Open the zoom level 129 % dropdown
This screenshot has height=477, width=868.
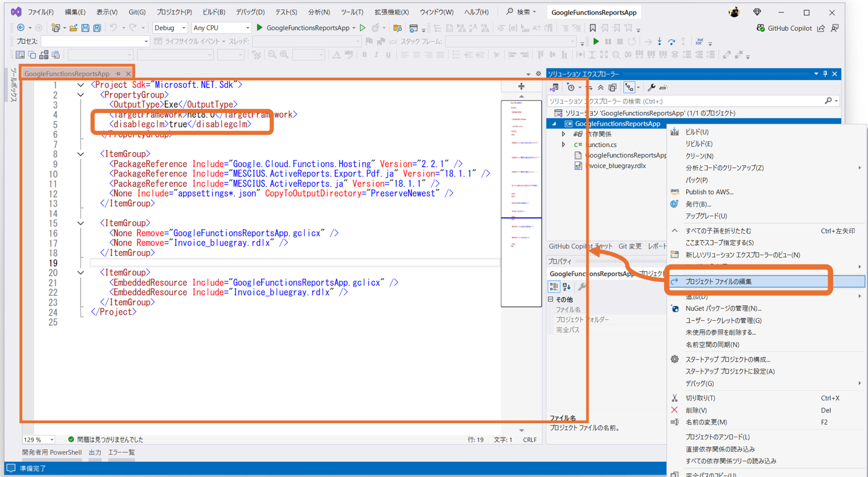pyautogui.click(x=38, y=440)
